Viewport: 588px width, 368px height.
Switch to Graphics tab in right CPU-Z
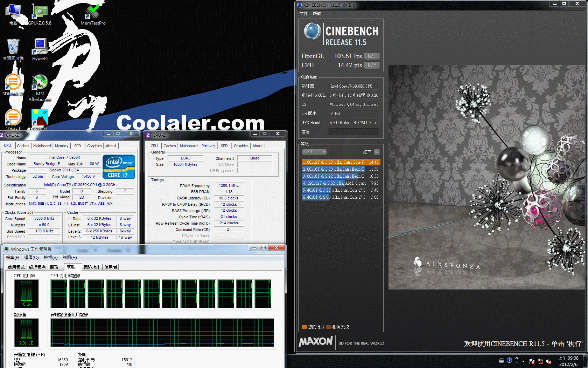point(241,146)
